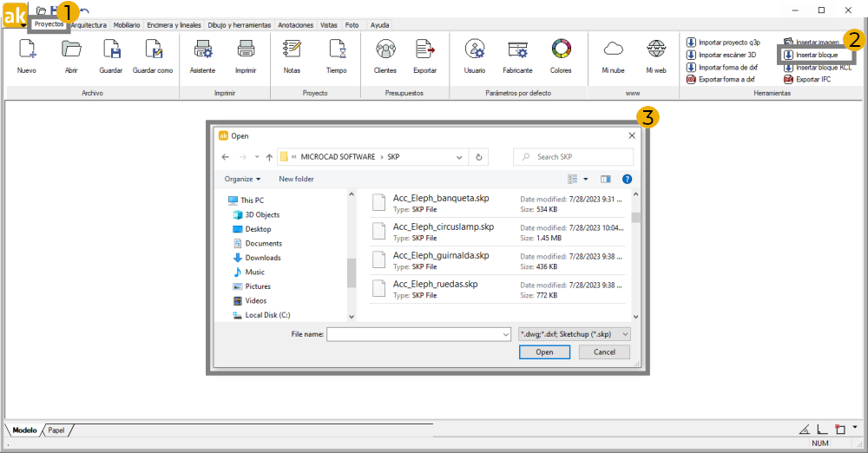Viewport: 868px width, 453px height.
Task: Click the MICROCAD SOFTWARE breadcrumb
Action: [338, 157]
